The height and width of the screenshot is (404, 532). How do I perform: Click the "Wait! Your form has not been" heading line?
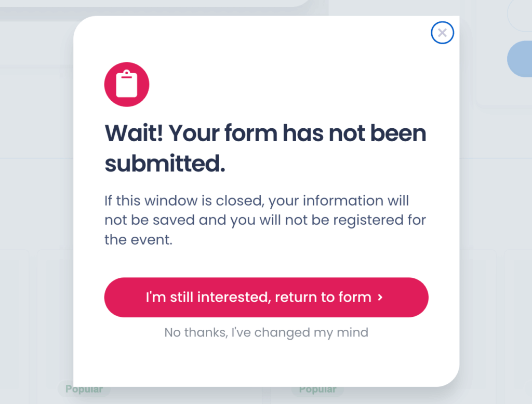click(265, 133)
